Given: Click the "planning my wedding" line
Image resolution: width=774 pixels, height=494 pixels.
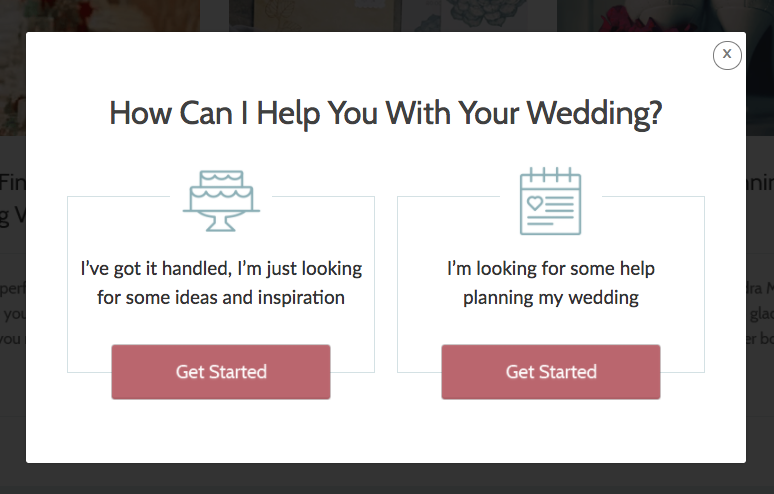Looking at the screenshot, I should [x=551, y=298].
